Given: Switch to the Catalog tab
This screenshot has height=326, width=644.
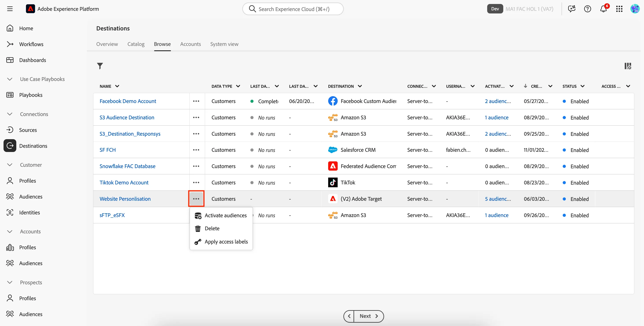Looking at the screenshot, I should point(136,44).
